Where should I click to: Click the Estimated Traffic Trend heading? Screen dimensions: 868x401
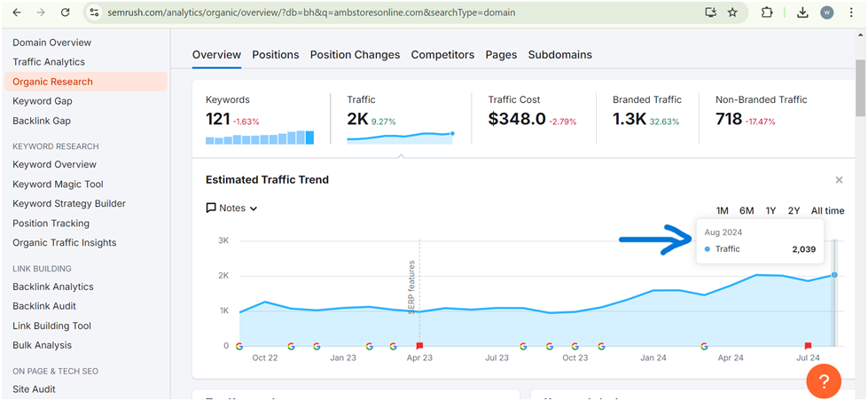tap(267, 180)
